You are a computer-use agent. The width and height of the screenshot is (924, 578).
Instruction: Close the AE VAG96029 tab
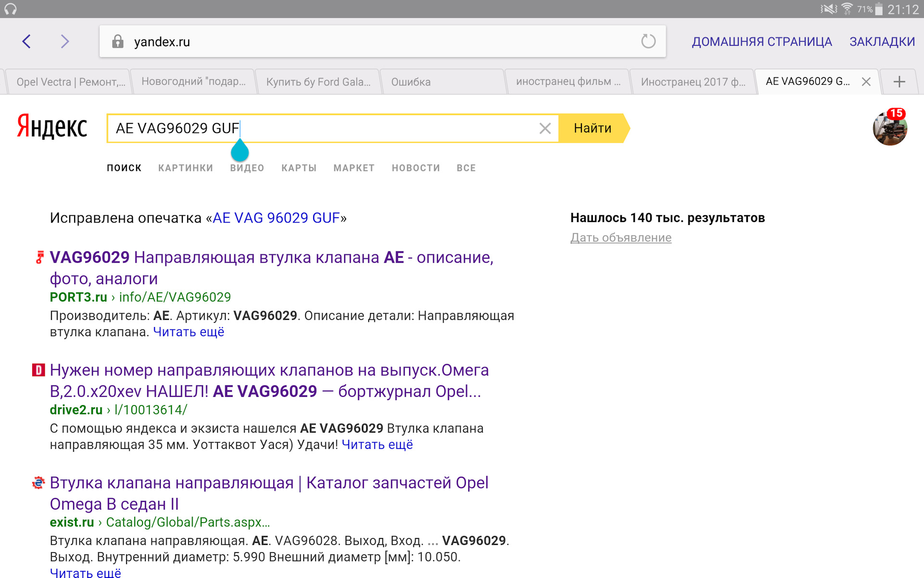coord(866,82)
